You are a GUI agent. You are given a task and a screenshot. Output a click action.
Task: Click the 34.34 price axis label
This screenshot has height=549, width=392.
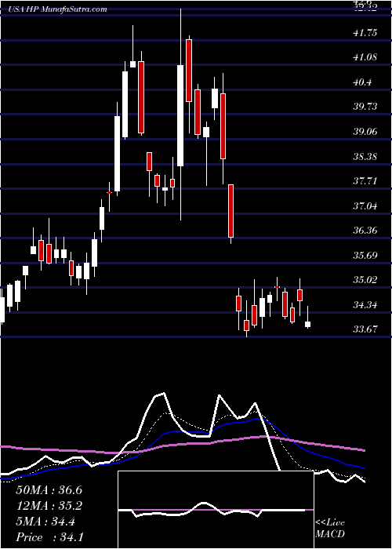[365, 304]
